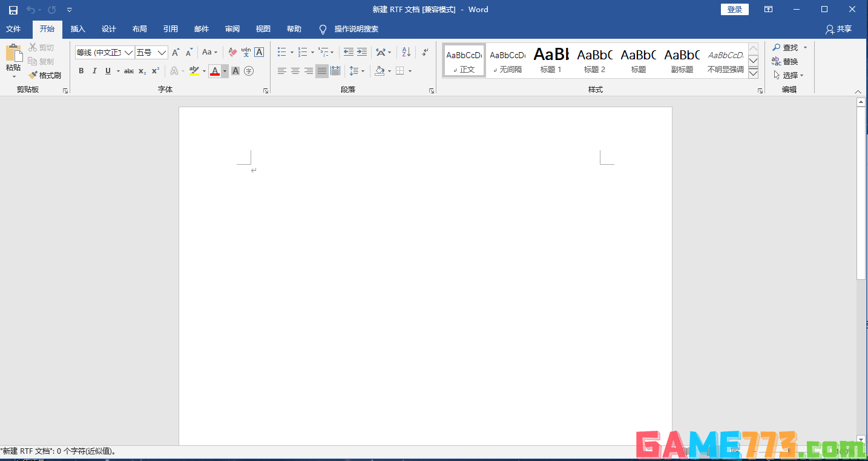The image size is (868, 461).
Task: Click the Copy button
Action: point(41,61)
